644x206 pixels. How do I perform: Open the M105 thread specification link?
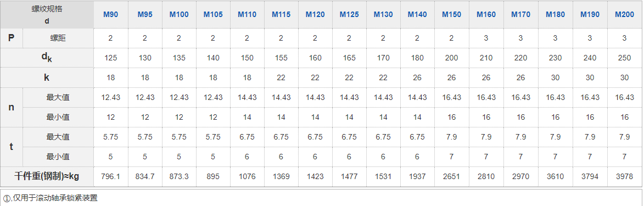[x=213, y=14]
